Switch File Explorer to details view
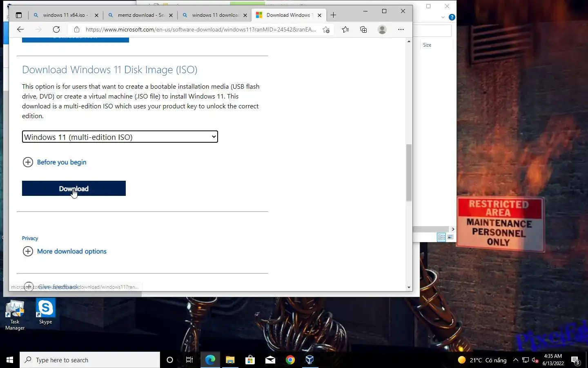 441,237
